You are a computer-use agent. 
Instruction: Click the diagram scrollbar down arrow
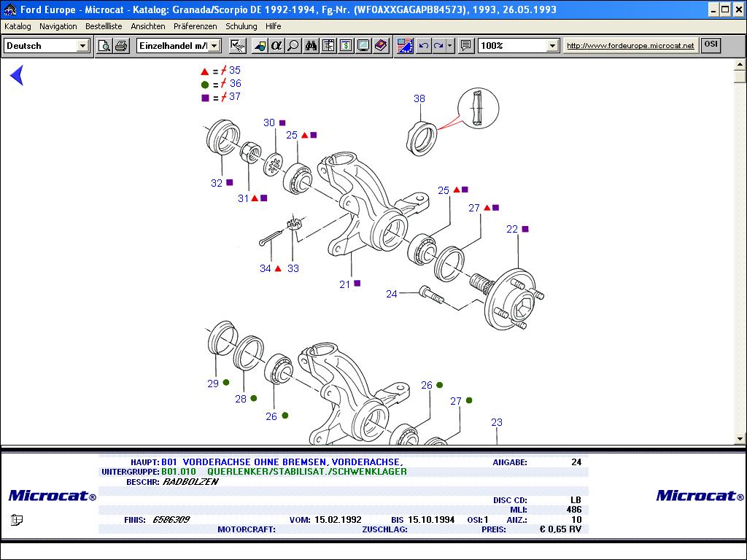tap(740, 438)
